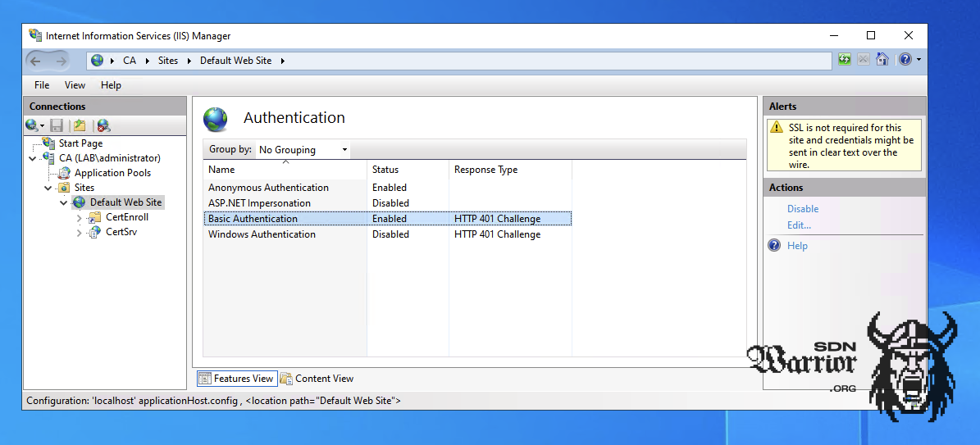This screenshot has width=980, height=445.
Task: Sort by the Response Type column header
Action: 511,170
